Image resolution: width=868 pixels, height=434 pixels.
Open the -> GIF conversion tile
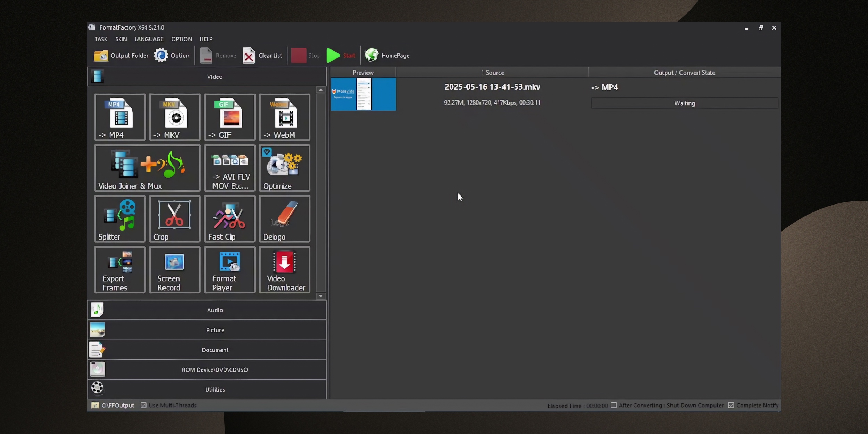coord(229,117)
